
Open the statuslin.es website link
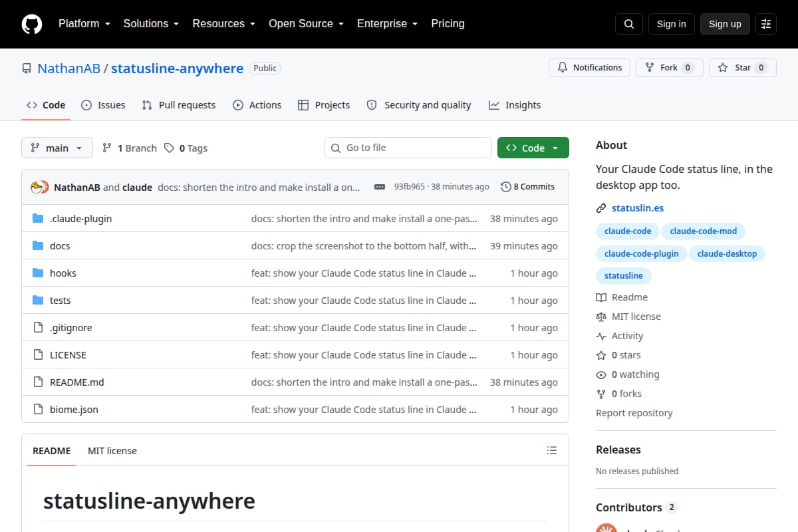[638, 208]
